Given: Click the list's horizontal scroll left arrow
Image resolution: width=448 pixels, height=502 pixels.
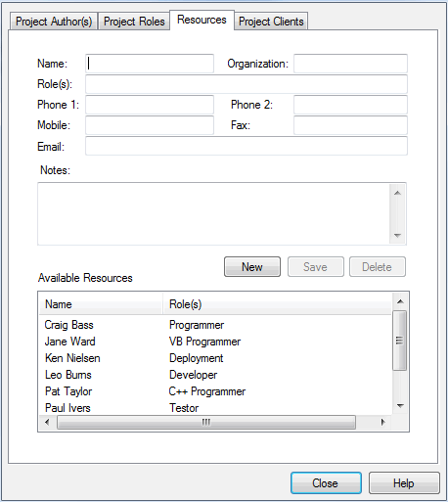Looking at the screenshot, I should tap(47, 422).
